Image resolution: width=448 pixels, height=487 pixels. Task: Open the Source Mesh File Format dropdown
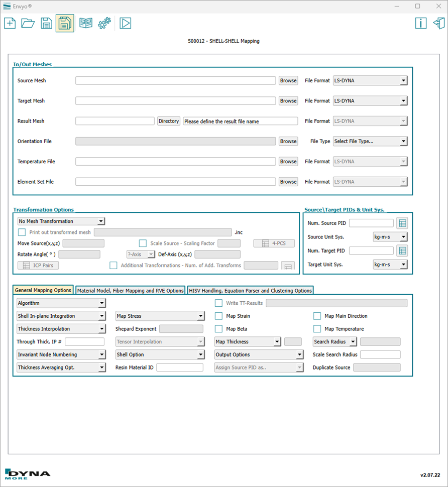coord(370,81)
